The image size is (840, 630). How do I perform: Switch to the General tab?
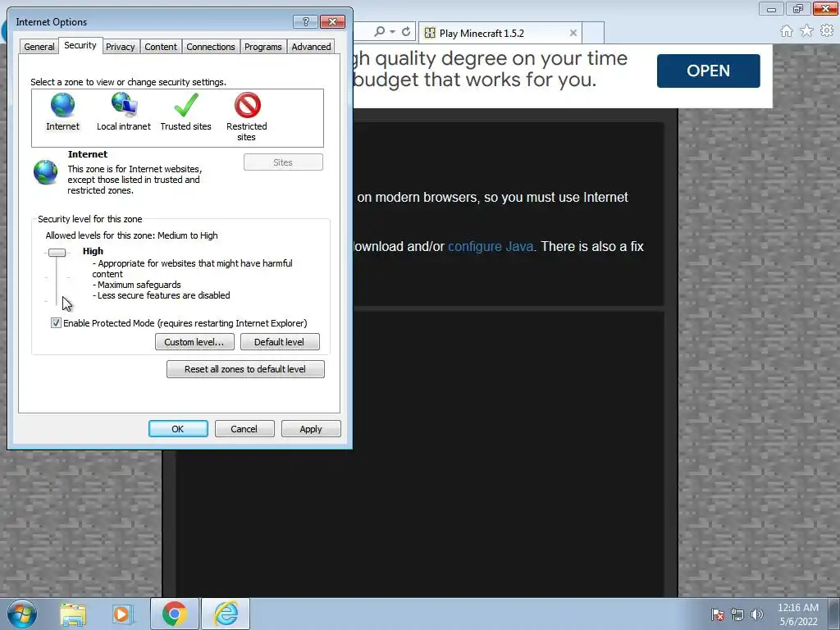tap(39, 47)
